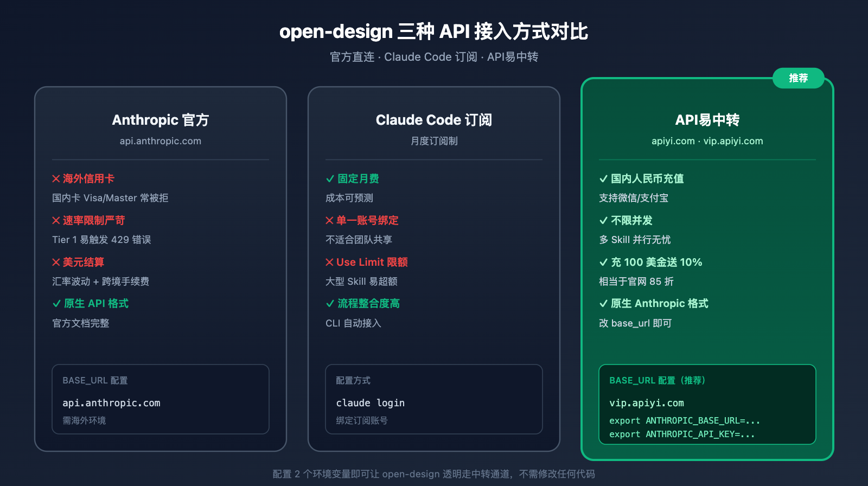Screen dimensions: 868x486
Task: Click api.anthropic.com under Anthropic 官方
Action: pos(161,141)
